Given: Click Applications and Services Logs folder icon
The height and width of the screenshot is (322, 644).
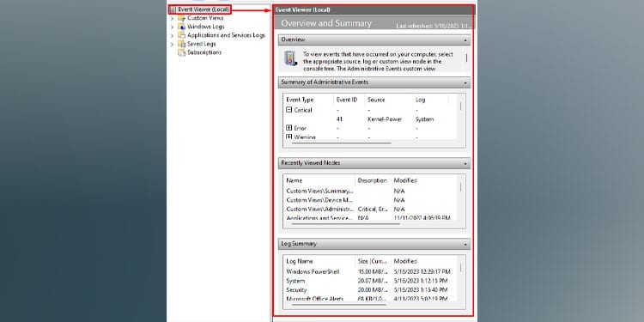Looking at the screenshot, I should 181,35.
